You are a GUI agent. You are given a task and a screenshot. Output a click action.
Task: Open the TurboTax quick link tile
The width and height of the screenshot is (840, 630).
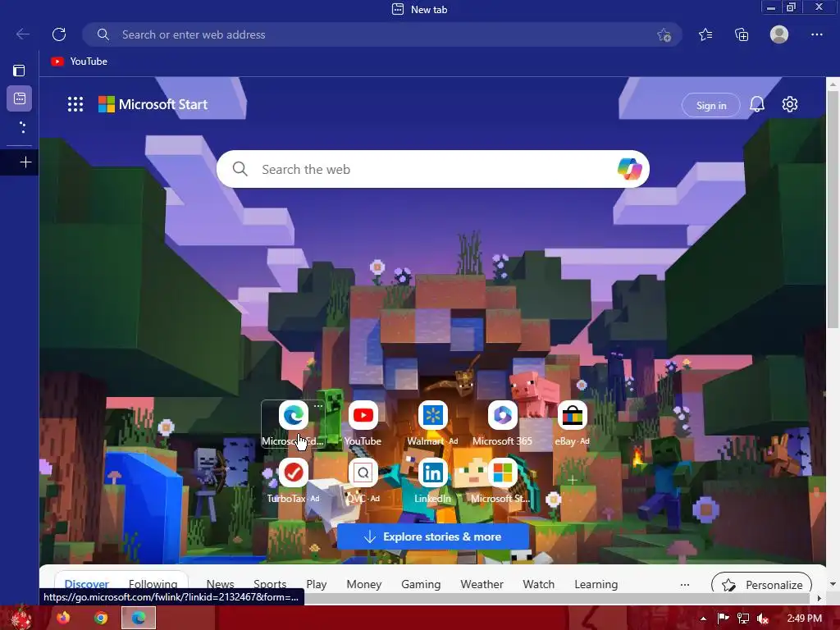(x=293, y=481)
